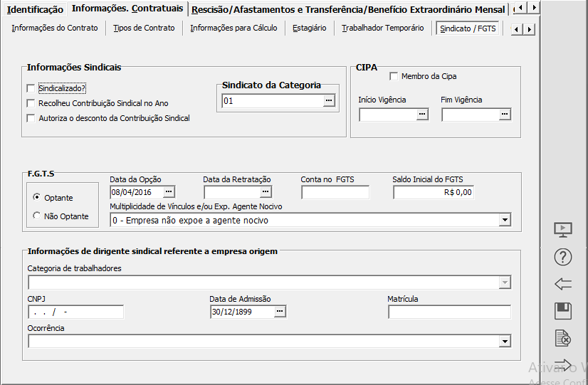Screen dimensions: 588x385
Task: Expand Multiplicidade de Vínculos dropdown
Action: pos(505,221)
